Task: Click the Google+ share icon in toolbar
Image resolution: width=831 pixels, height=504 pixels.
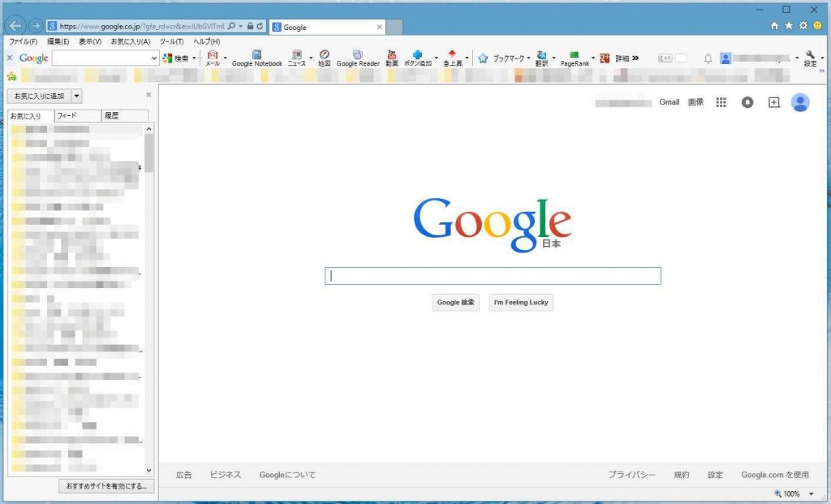Action: coord(604,58)
